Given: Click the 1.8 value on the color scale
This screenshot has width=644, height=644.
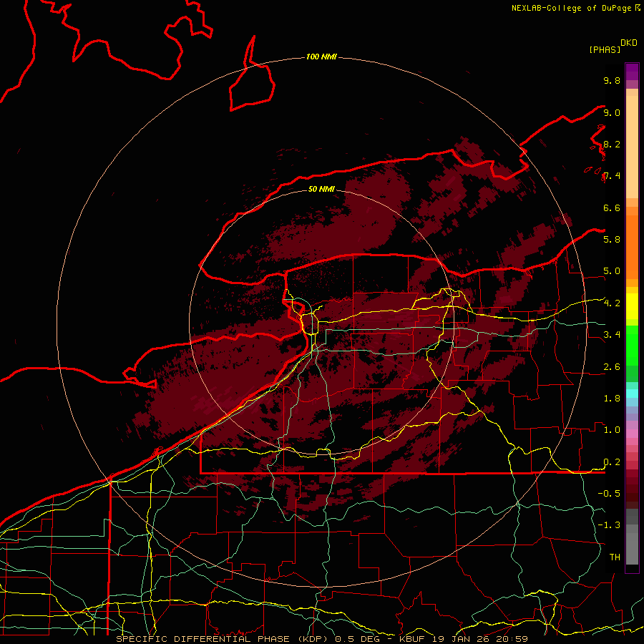Looking at the screenshot, I should tap(612, 399).
